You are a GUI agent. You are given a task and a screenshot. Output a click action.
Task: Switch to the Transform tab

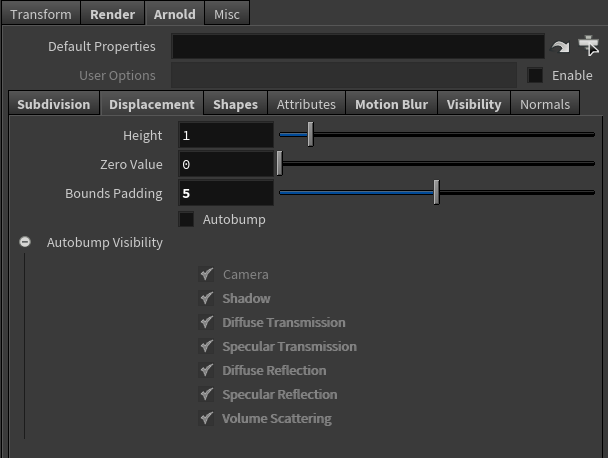click(x=41, y=15)
